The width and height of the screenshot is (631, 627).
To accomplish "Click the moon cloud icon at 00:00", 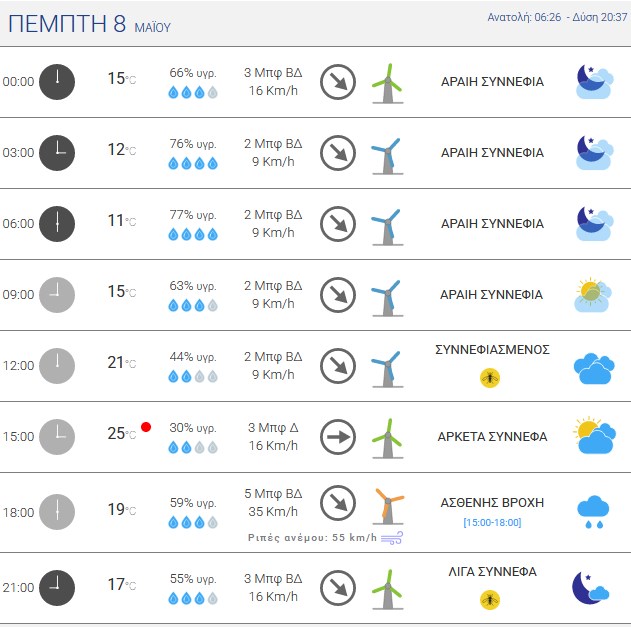I will point(594,82).
